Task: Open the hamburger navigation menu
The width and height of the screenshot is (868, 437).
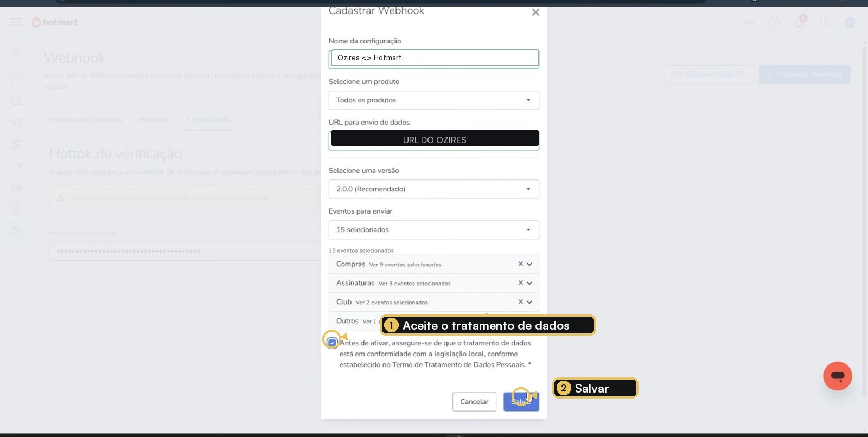Action: (16, 22)
